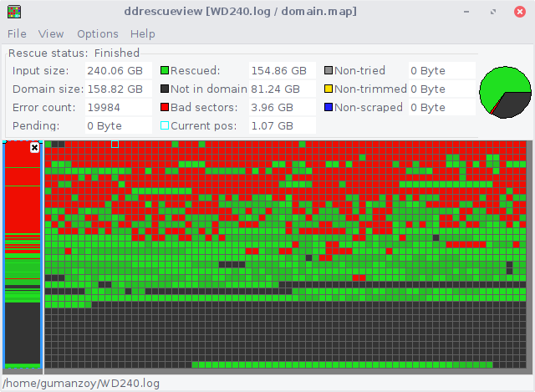Viewport: 535px width, 392px height.
Task: Click the vertical scrollbar beside block grid
Action: tap(529, 255)
